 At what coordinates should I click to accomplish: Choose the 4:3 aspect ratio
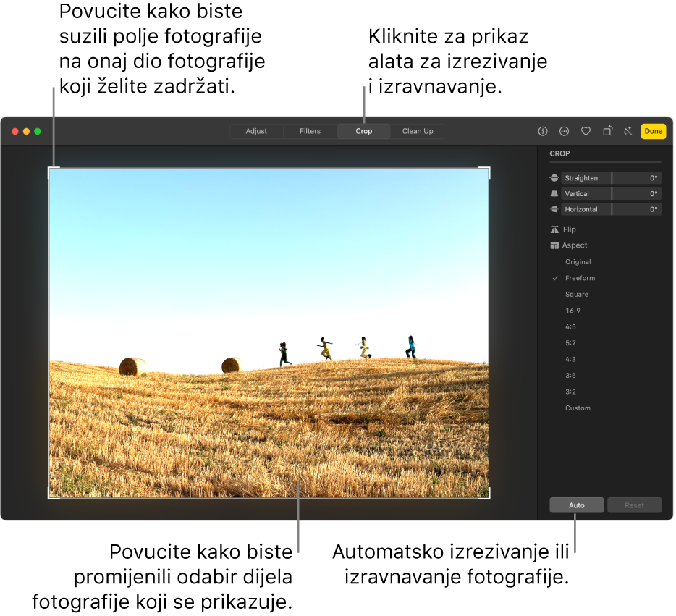(x=570, y=359)
